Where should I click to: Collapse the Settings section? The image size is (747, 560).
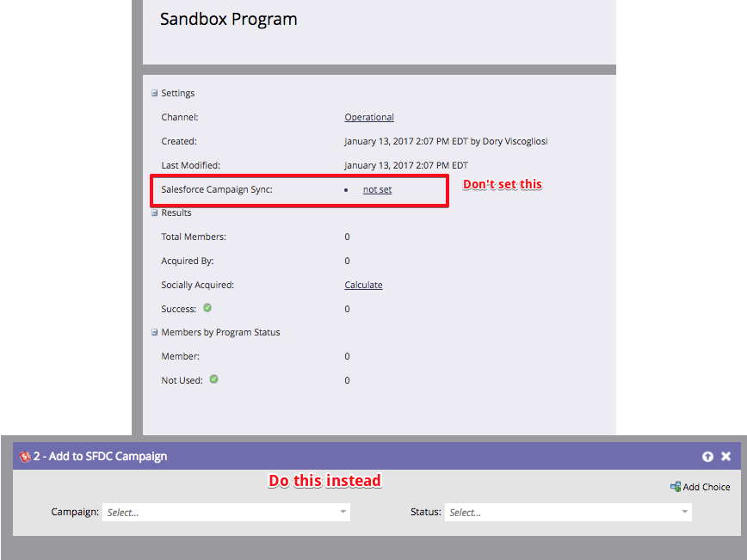point(155,94)
